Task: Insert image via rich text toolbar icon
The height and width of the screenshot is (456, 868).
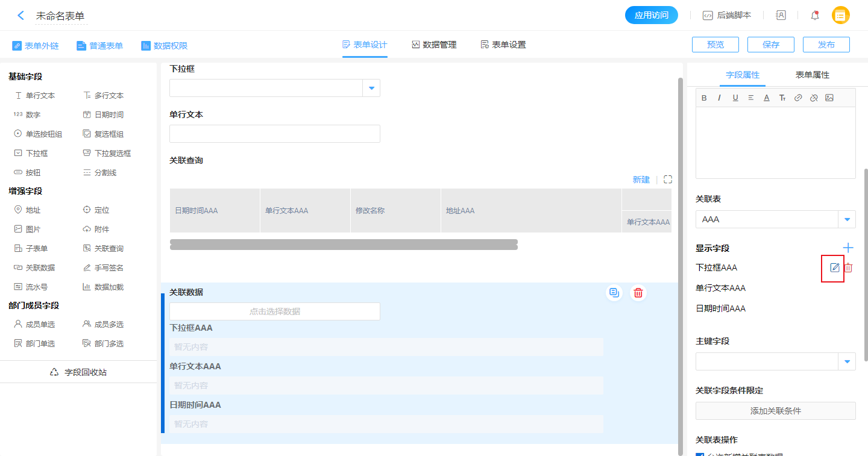Action: (829, 98)
